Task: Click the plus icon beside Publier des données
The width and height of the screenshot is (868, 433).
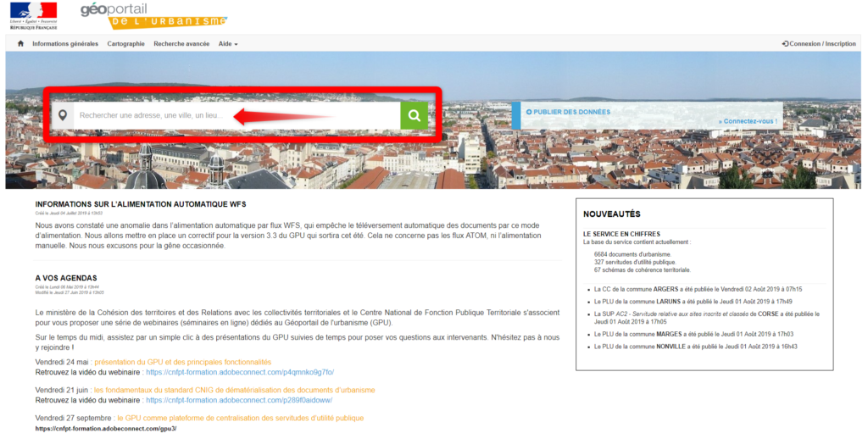Action: click(529, 112)
